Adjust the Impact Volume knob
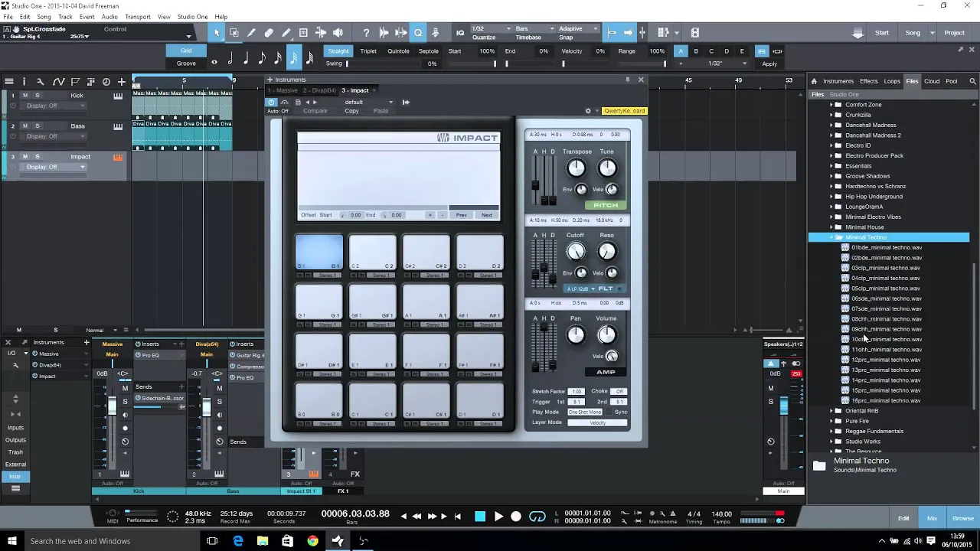The image size is (980, 551). pyautogui.click(x=606, y=334)
